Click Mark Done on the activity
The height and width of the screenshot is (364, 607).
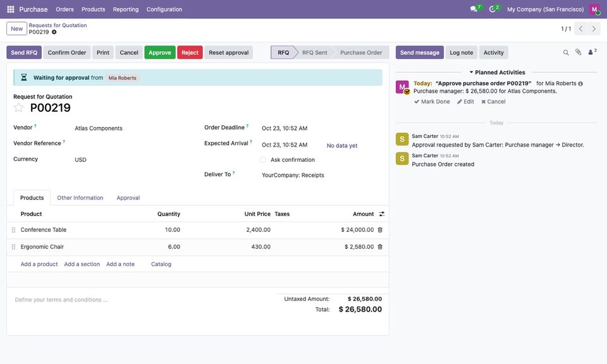tap(432, 102)
